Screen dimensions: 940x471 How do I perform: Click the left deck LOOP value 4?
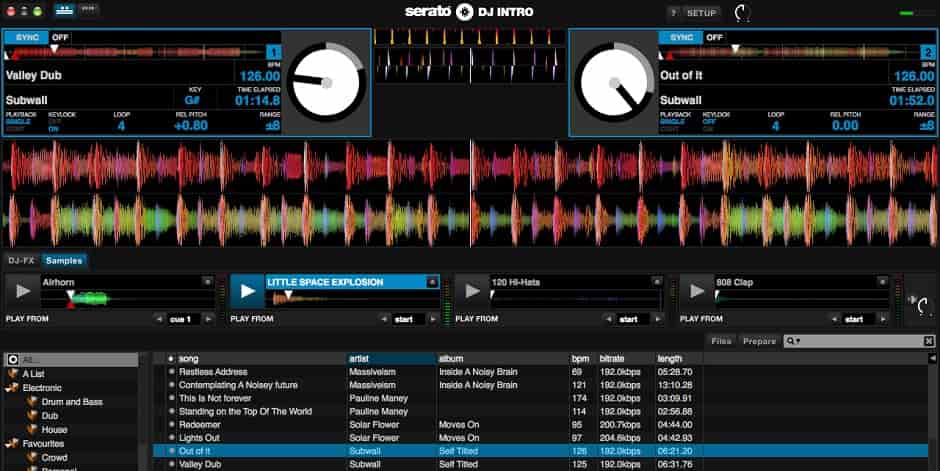[122, 126]
